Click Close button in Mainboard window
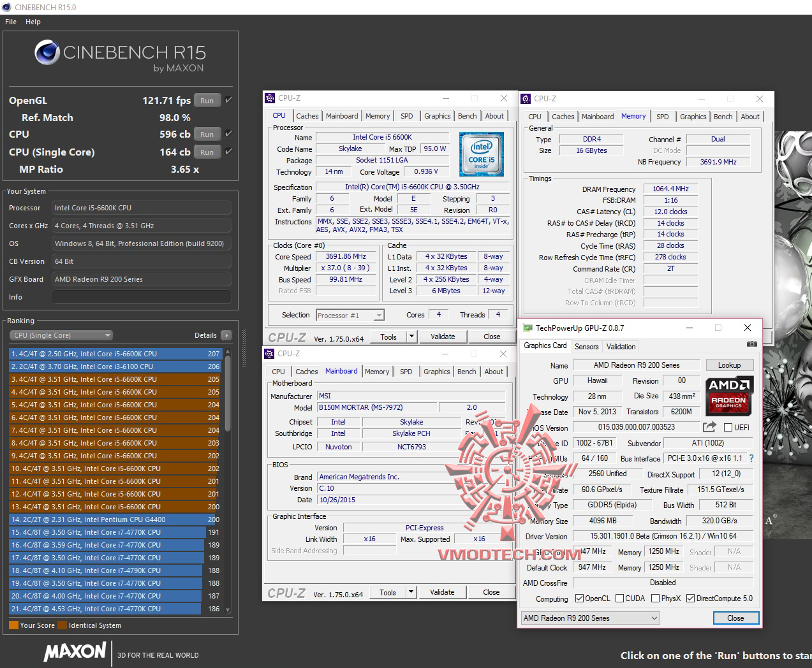The image size is (812, 668). [491, 592]
